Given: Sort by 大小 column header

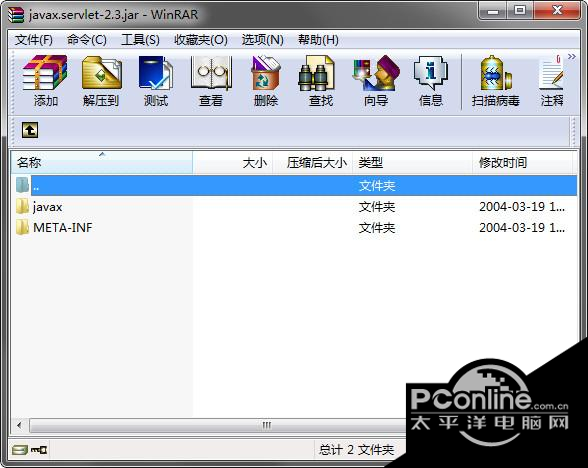Looking at the screenshot, I should click(232, 162).
